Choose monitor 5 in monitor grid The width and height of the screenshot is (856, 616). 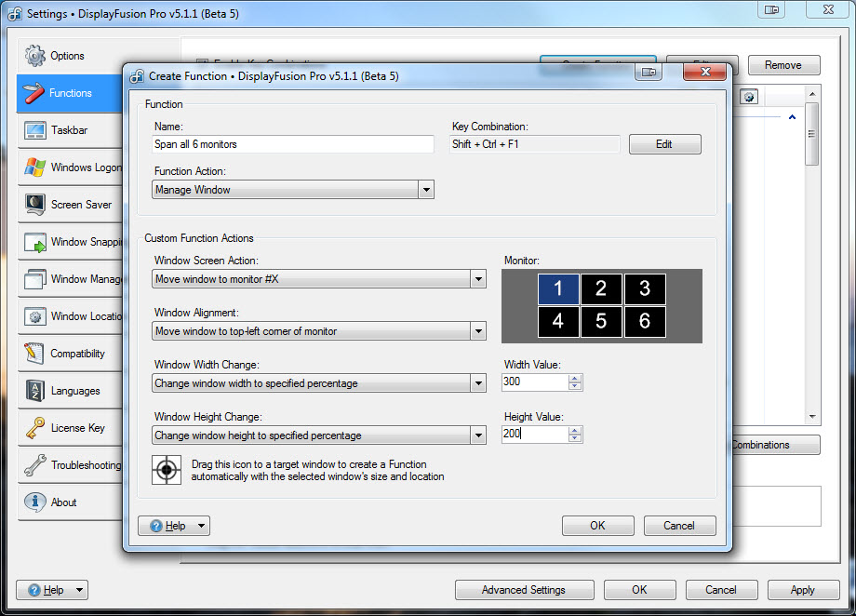click(601, 322)
